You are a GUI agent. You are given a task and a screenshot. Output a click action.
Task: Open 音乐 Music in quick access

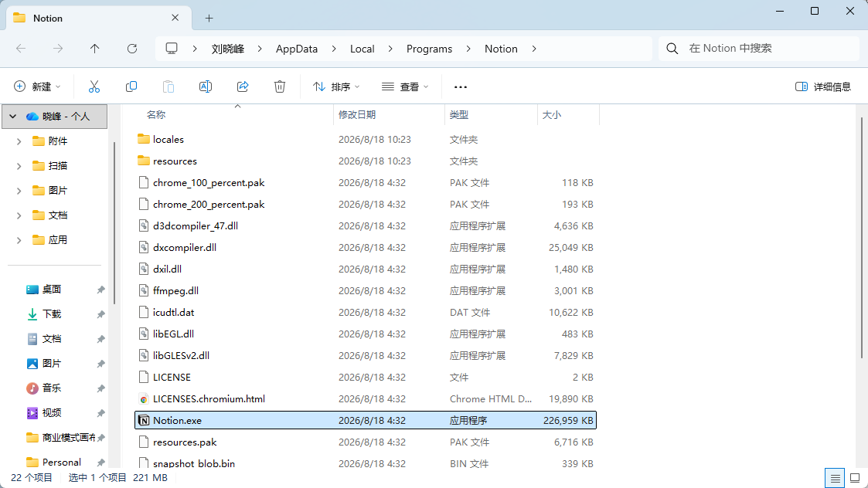[52, 388]
